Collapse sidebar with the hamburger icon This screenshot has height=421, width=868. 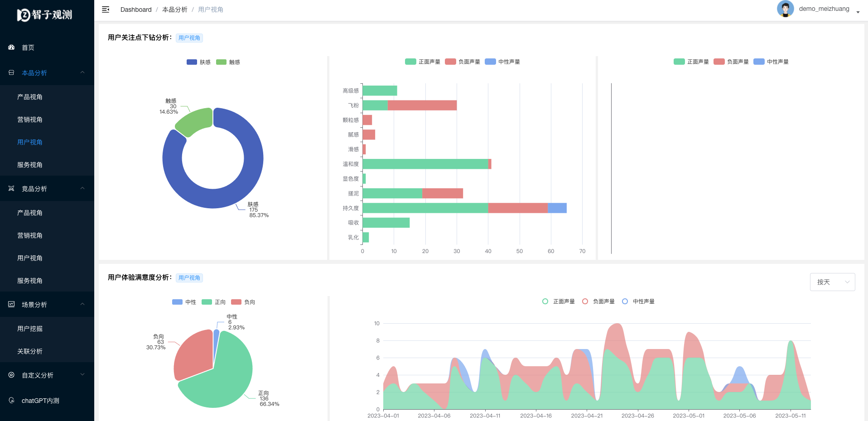click(x=106, y=10)
